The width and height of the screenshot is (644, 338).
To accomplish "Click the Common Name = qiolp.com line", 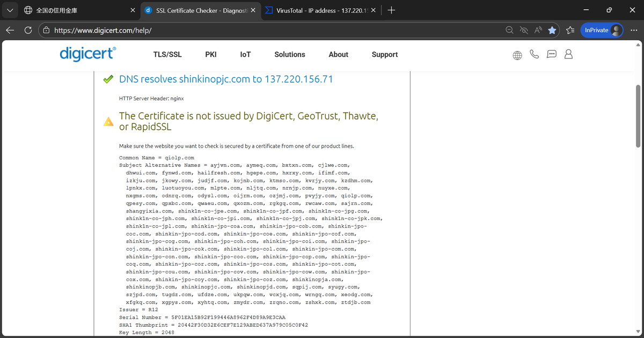I will coord(156,158).
